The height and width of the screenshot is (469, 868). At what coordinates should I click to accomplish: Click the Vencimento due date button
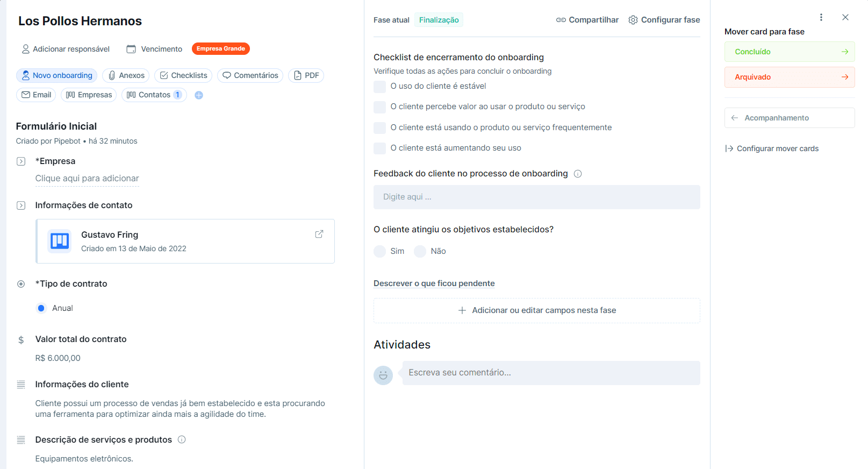[x=154, y=49]
